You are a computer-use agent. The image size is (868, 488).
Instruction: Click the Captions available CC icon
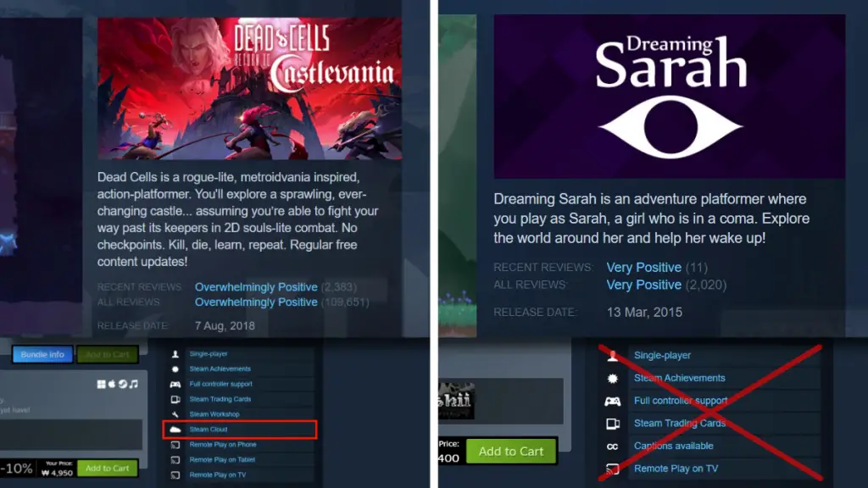coord(612,446)
